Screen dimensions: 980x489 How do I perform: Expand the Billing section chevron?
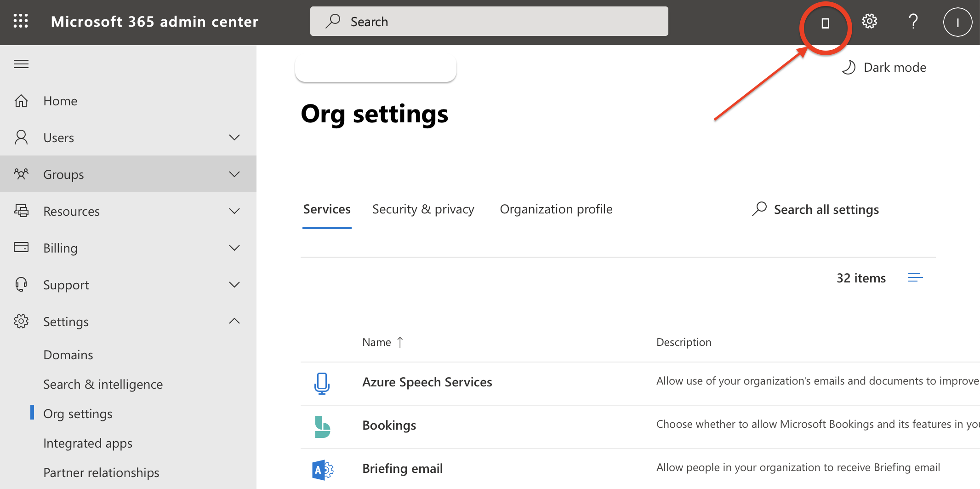pos(234,248)
